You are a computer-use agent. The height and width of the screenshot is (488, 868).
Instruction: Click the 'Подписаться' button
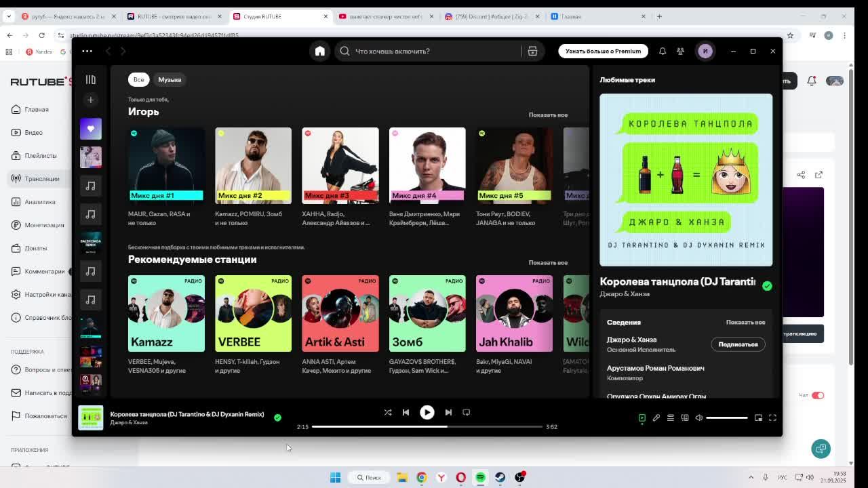click(738, 344)
